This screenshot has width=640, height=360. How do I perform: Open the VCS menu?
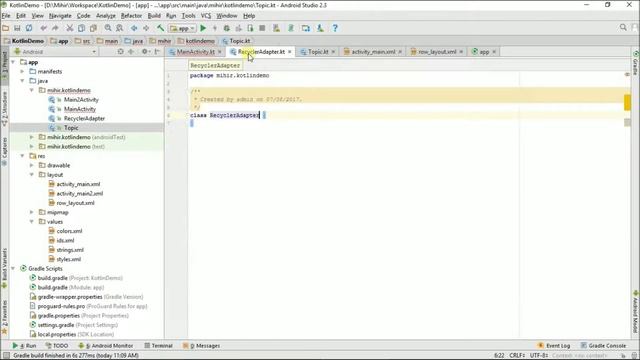tap(206, 16)
